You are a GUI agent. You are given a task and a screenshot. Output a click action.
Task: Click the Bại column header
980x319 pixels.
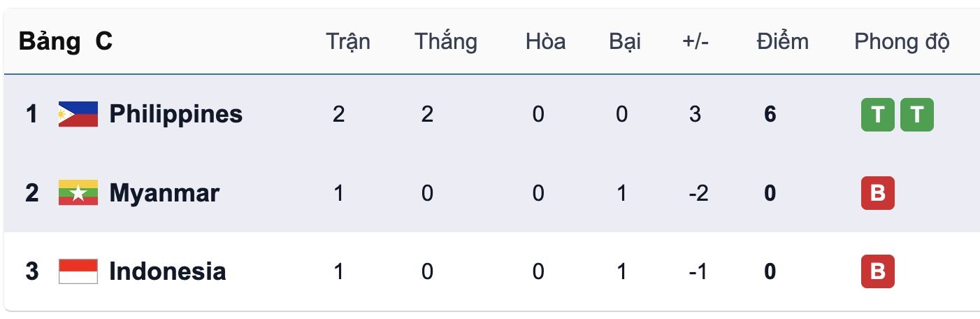(x=625, y=42)
